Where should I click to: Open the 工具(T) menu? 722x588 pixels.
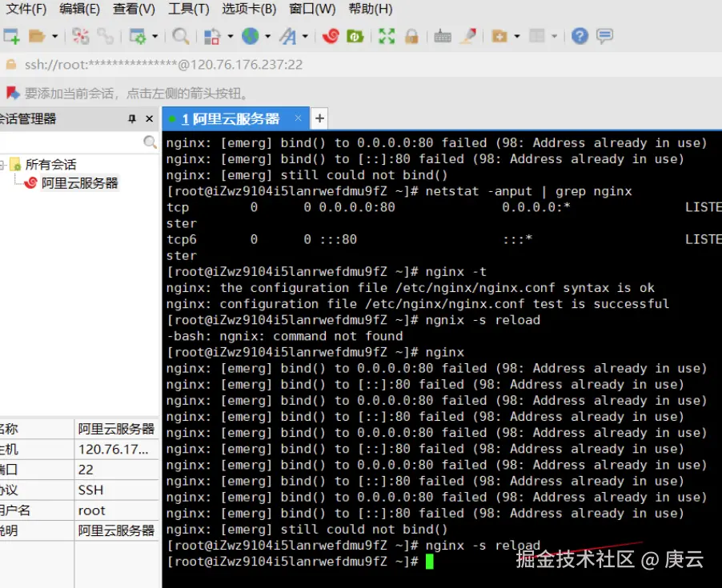tap(188, 9)
